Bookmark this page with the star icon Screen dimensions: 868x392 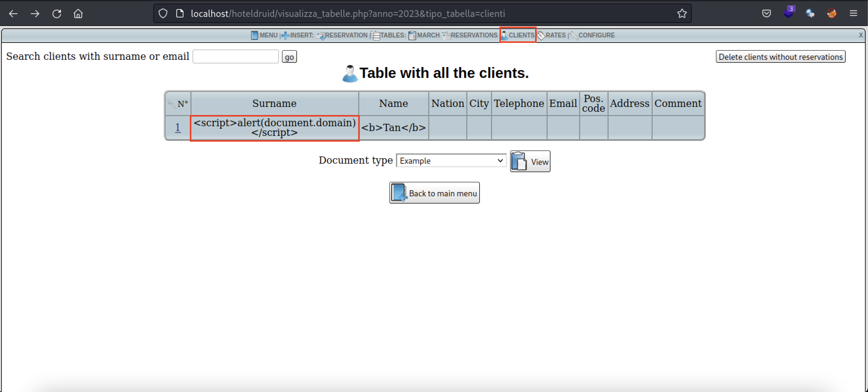click(682, 14)
